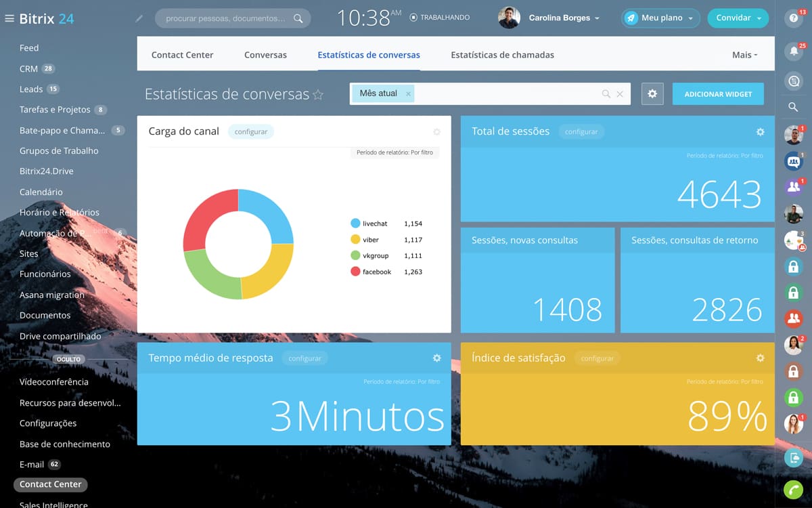Switch to Estatísticas de chamadas tab
Viewport: 812px width, 508px height.
point(502,55)
